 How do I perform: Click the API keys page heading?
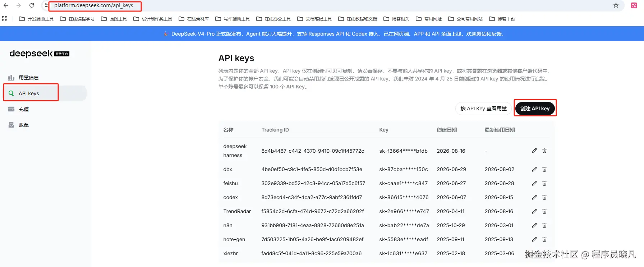(x=236, y=58)
